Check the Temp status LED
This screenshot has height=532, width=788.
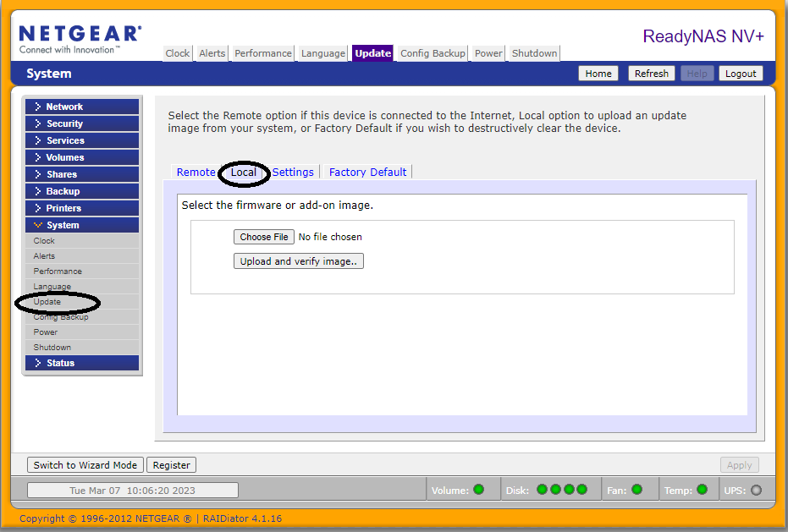[703, 490]
